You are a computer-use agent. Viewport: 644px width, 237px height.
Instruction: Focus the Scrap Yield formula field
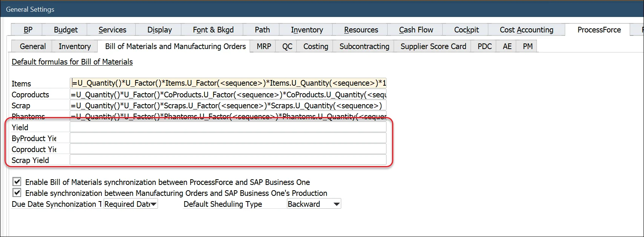coord(228,160)
